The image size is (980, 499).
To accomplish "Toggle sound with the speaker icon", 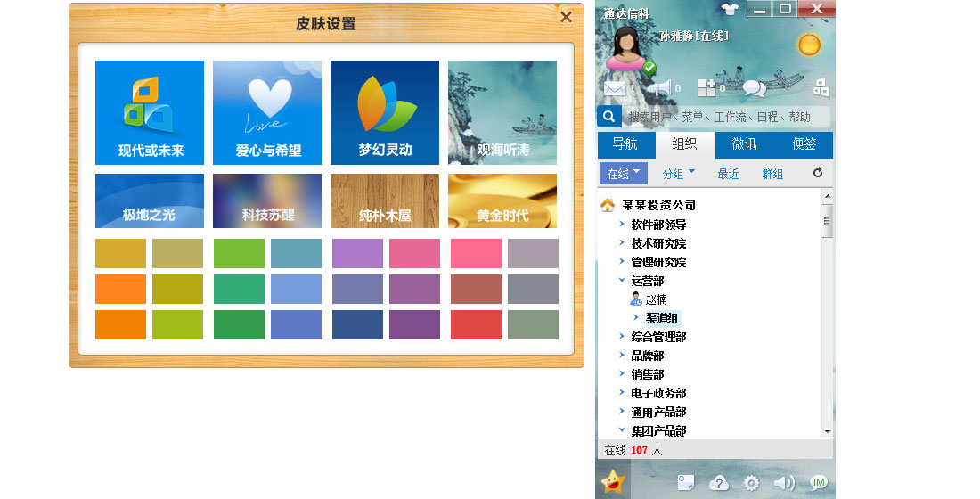I will tap(783, 483).
